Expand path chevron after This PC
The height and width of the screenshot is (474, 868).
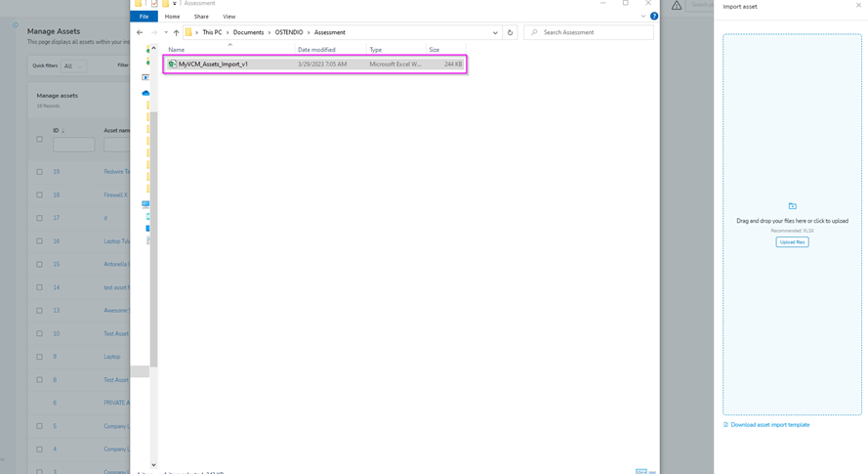[227, 32]
